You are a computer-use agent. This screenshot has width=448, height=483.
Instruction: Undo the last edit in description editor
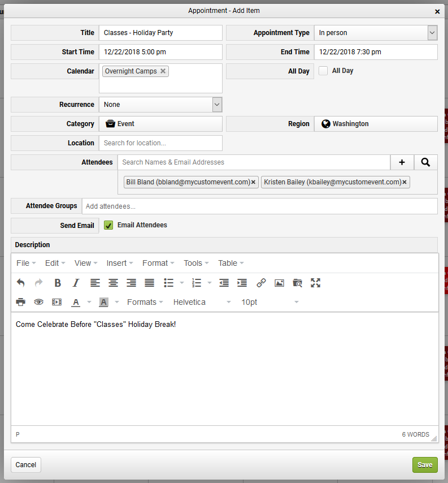(x=20, y=282)
